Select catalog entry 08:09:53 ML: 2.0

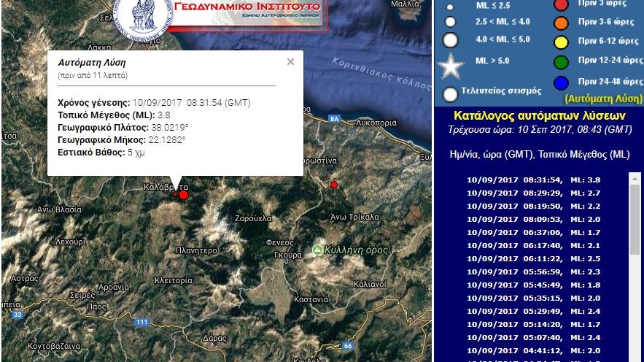click(533, 220)
